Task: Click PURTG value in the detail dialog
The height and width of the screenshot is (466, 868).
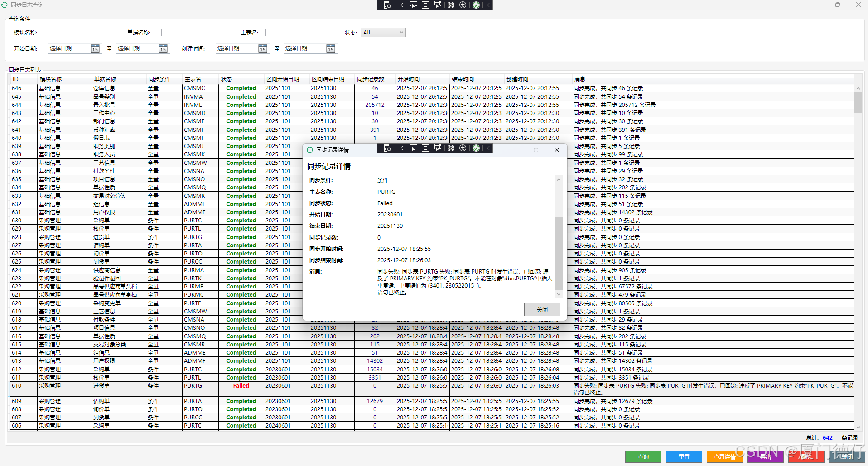Action: click(386, 192)
